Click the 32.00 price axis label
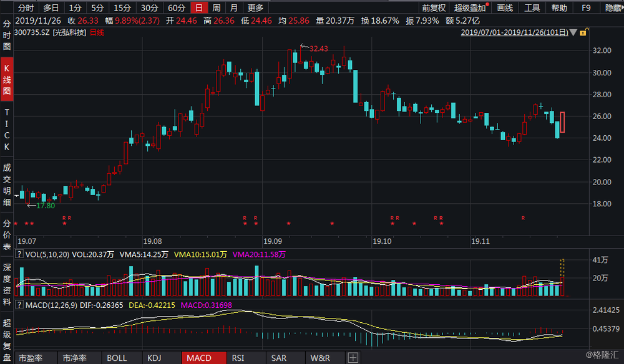Viewport: 624px width, 364px height. [x=602, y=50]
